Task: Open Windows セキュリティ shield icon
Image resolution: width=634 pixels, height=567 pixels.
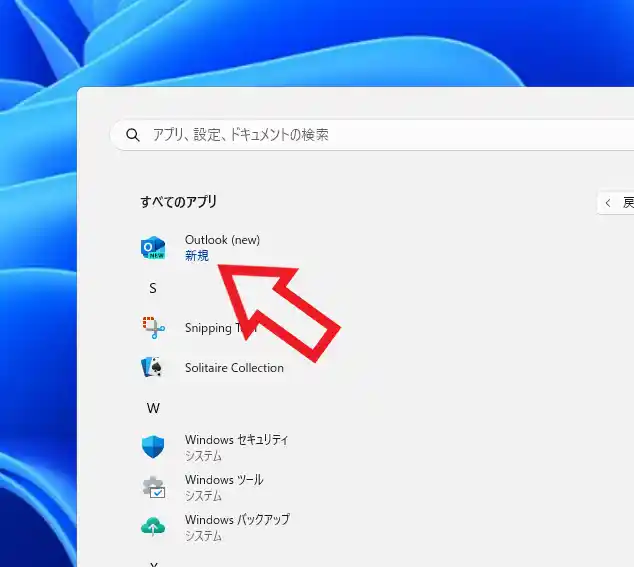Action: tap(153, 447)
